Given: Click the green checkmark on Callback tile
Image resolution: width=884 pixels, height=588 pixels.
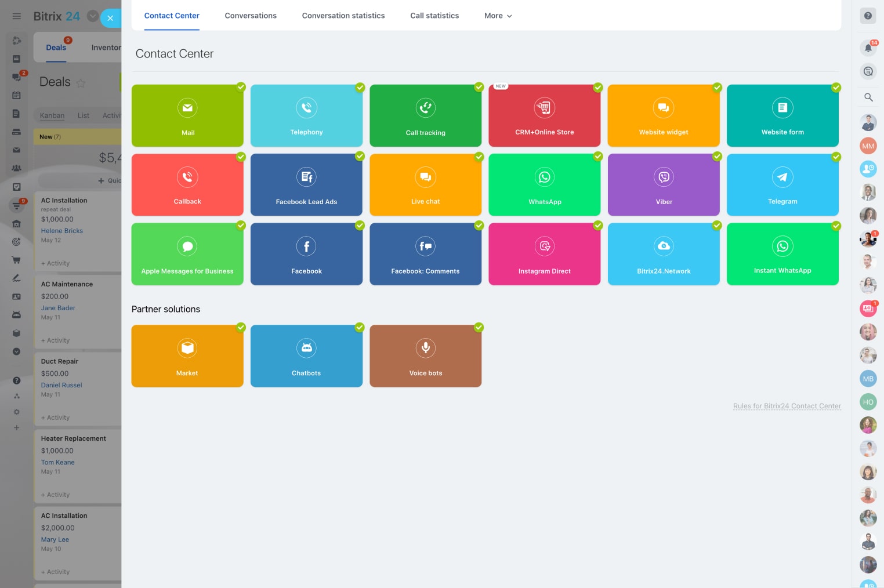Looking at the screenshot, I should click(x=241, y=157).
